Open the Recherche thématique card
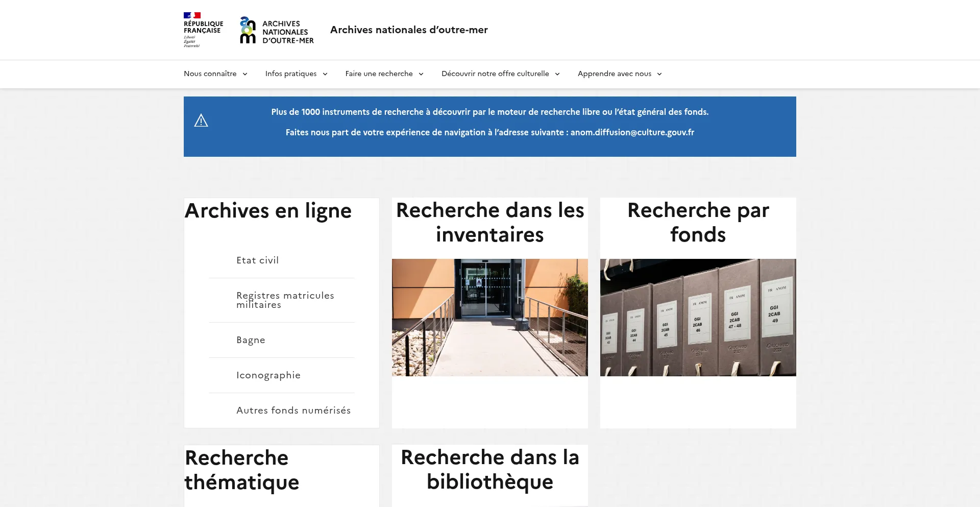The width and height of the screenshot is (980, 507). (242, 470)
